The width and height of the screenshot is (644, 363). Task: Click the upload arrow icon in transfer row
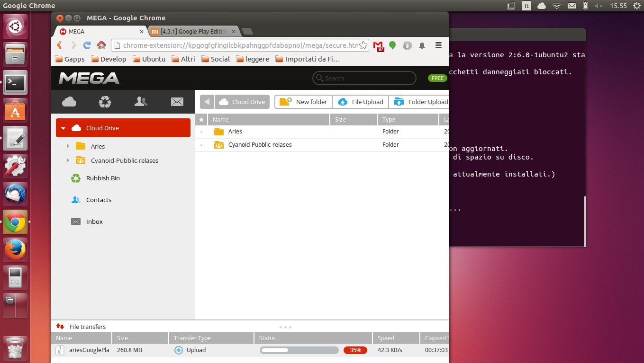[178, 350]
